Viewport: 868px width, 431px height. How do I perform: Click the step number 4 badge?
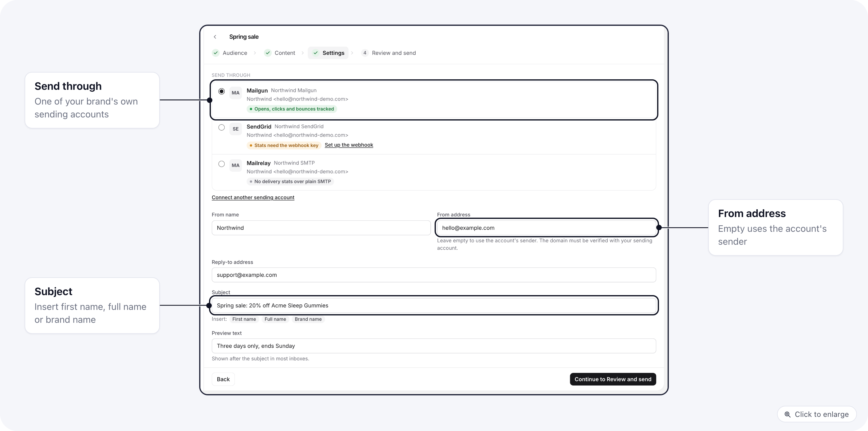[x=365, y=53]
